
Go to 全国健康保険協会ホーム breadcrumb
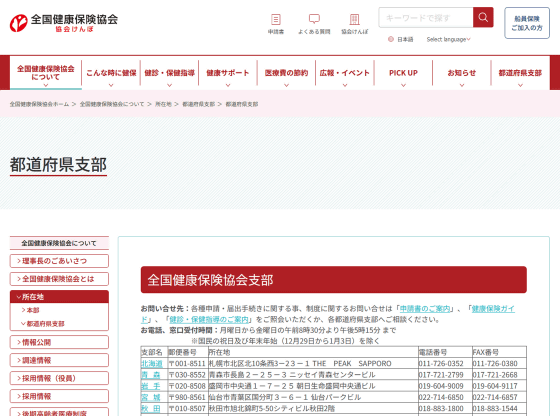39,104
